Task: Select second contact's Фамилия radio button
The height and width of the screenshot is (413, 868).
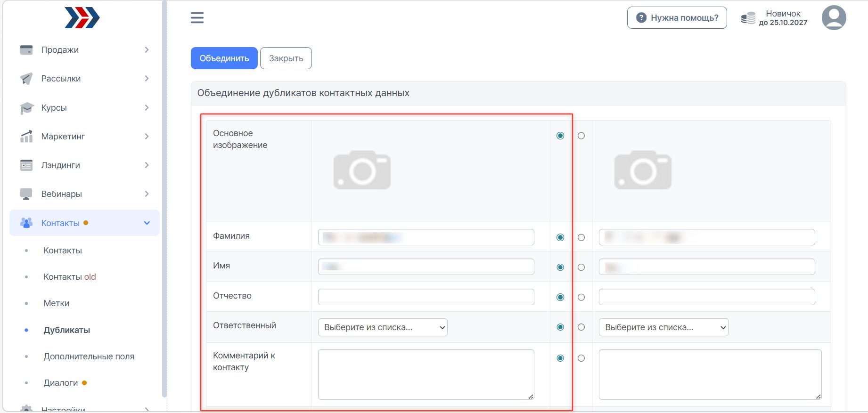Action: pos(581,237)
